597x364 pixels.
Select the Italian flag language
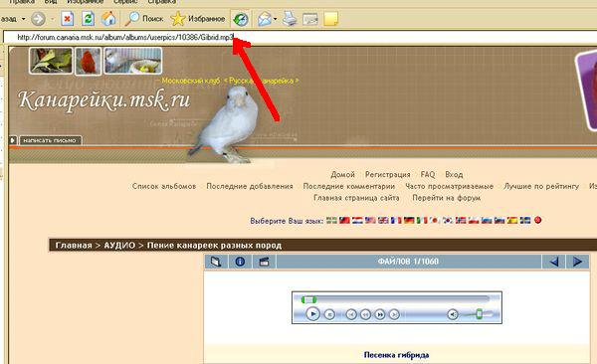pyautogui.click(x=422, y=220)
